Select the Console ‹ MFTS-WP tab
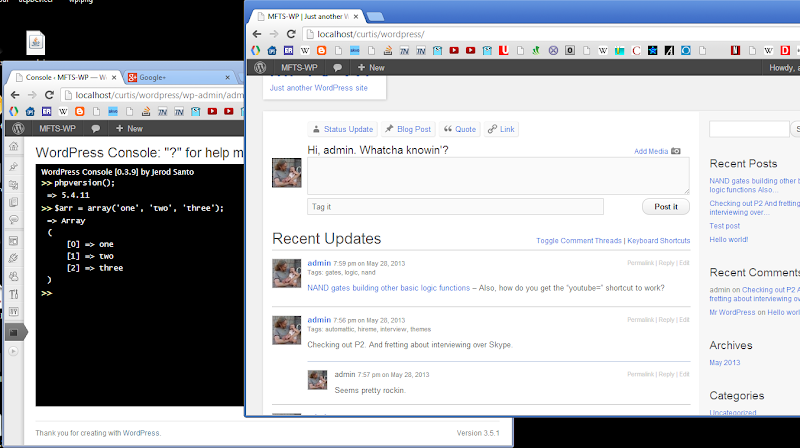 click(x=66, y=78)
